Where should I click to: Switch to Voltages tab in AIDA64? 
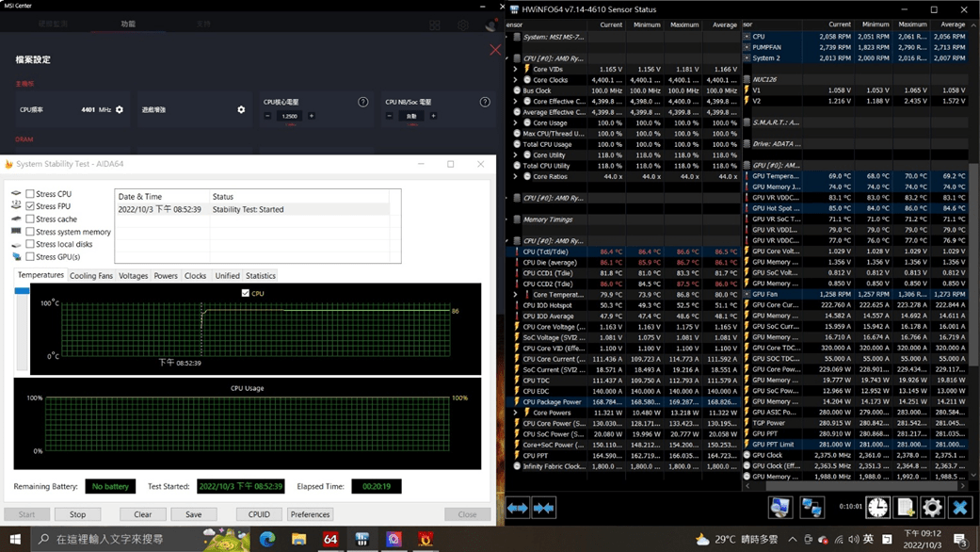(133, 276)
